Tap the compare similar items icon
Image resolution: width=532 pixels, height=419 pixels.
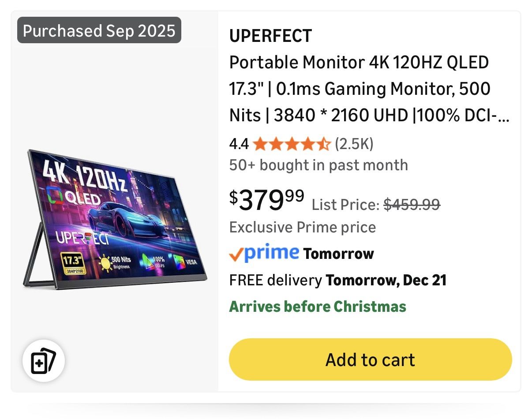(44, 361)
